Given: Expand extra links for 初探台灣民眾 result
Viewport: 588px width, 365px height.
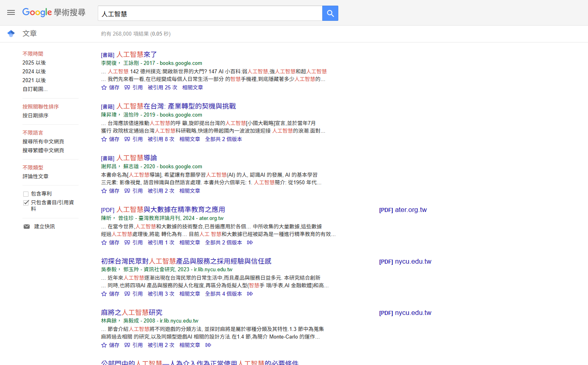Looking at the screenshot, I should pyautogui.click(x=249, y=294).
